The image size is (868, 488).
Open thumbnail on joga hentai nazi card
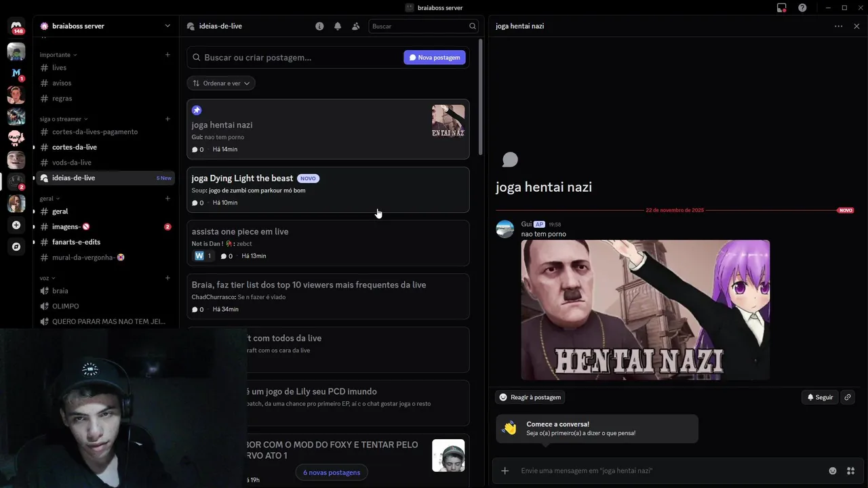[x=448, y=121]
